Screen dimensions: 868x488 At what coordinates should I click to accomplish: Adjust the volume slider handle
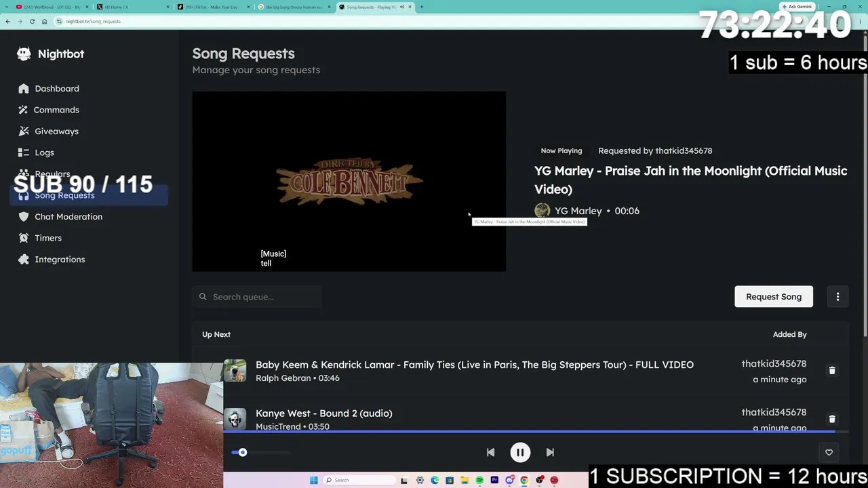tap(242, 452)
